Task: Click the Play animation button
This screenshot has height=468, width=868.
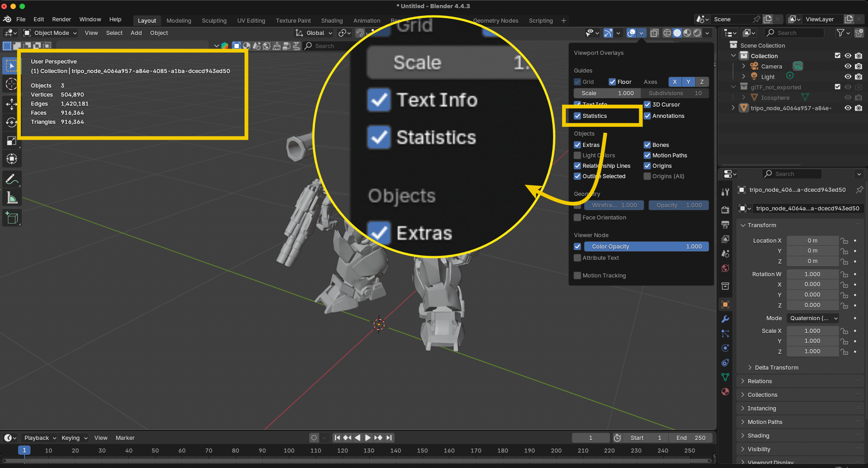Action: tap(368, 438)
